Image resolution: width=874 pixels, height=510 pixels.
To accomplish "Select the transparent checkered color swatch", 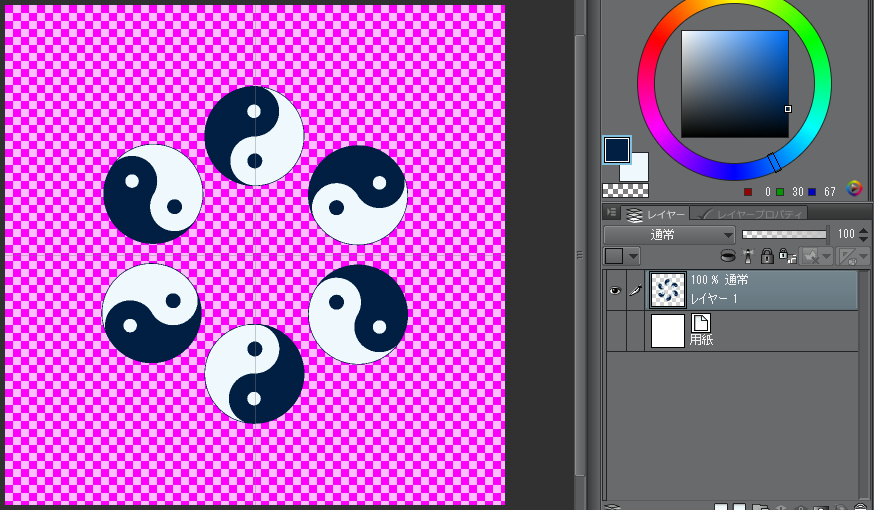I will click(625, 191).
